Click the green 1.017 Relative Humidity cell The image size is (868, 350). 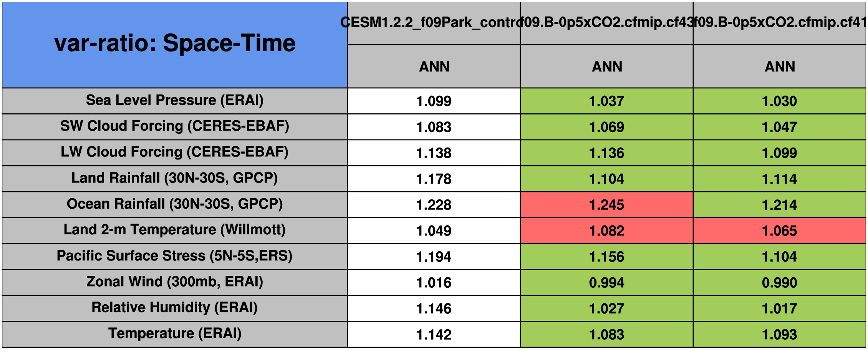pos(779,308)
